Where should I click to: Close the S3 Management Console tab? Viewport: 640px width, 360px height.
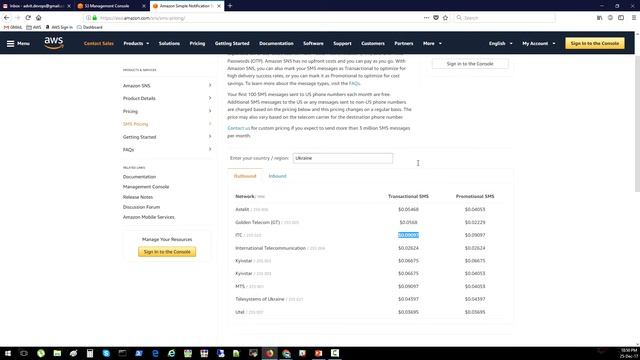[x=144, y=6]
